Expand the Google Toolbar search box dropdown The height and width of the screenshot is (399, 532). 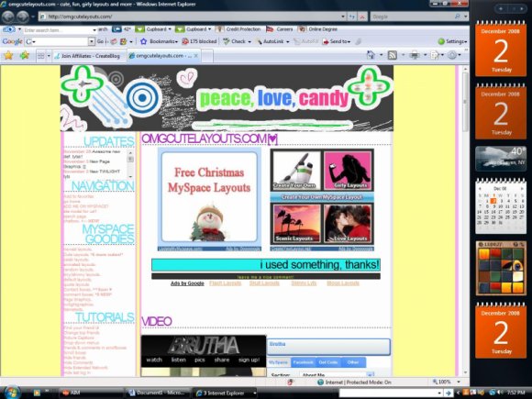coord(92,41)
